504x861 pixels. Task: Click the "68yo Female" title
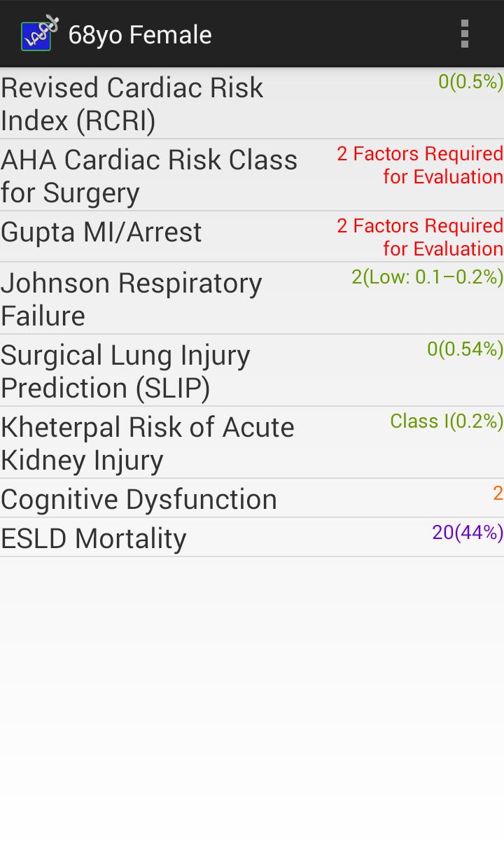pos(140,35)
